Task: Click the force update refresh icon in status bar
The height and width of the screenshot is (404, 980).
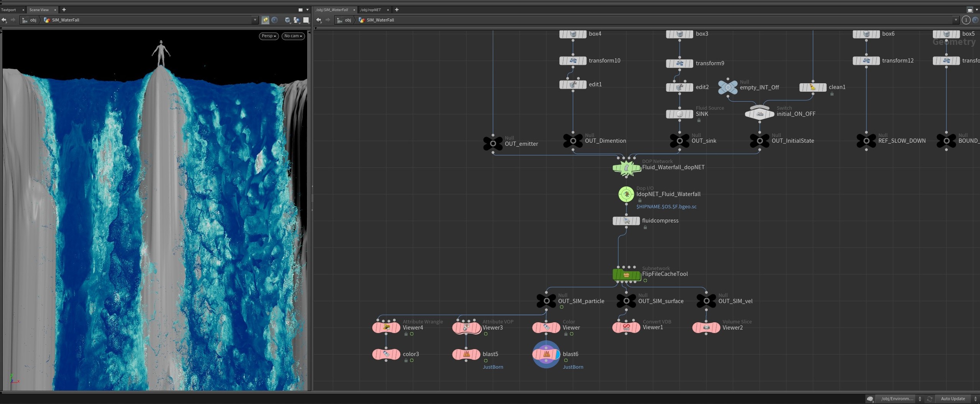Action: [x=929, y=399]
